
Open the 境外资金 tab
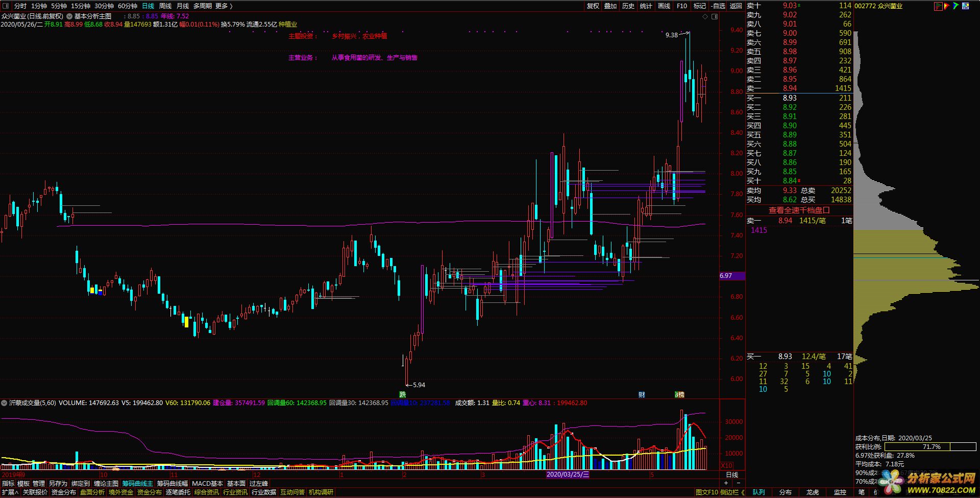coord(121,492)
